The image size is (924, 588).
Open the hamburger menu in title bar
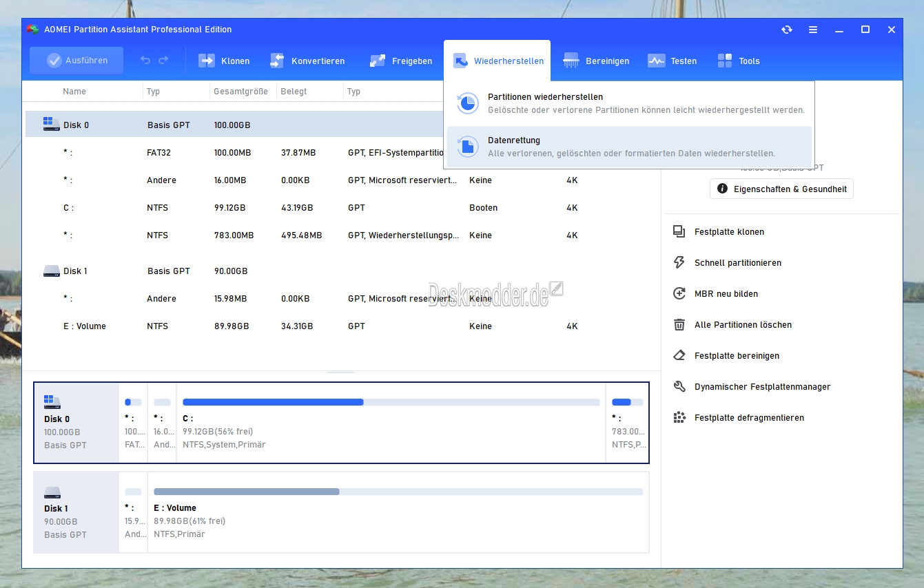(x=813, y=30)
